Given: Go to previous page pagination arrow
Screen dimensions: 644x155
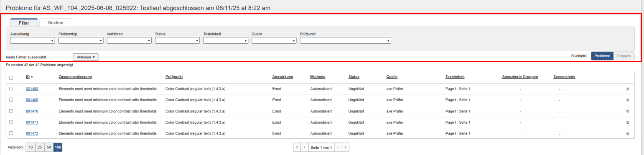Looking at the screenshot, I should click(x=305, y=147).
